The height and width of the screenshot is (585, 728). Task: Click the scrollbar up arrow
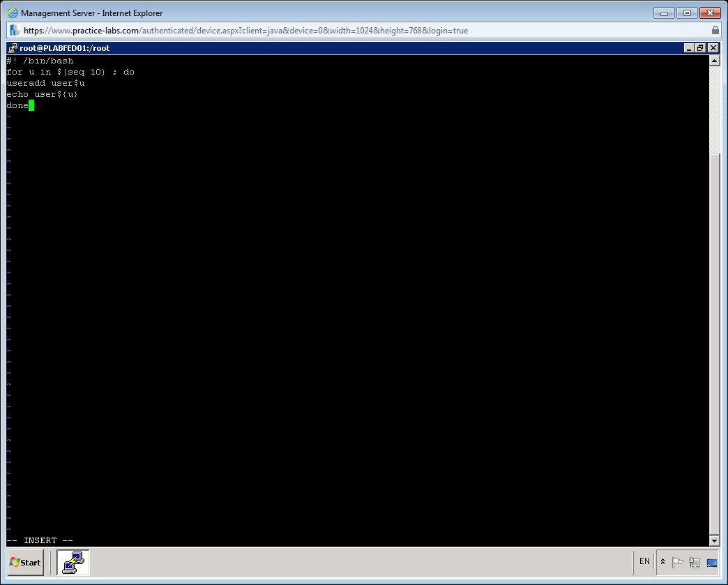tap(715, 59)
